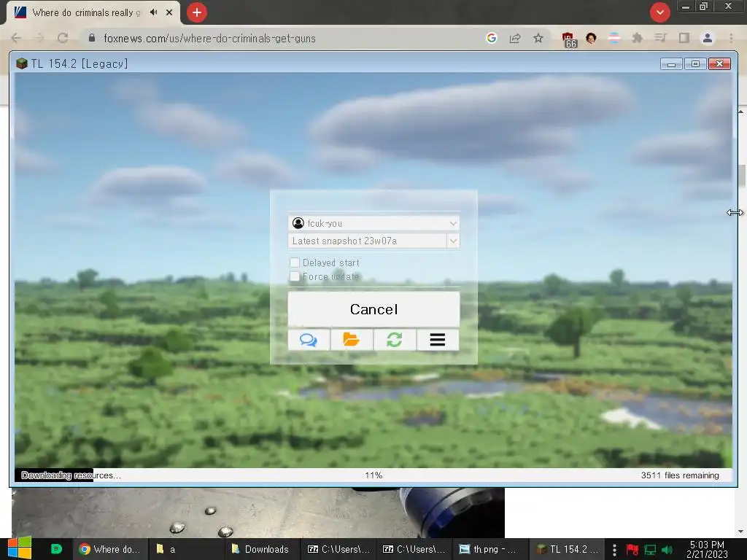
Task: Open the volume speaker tray icon
Action: click(667, 550)
